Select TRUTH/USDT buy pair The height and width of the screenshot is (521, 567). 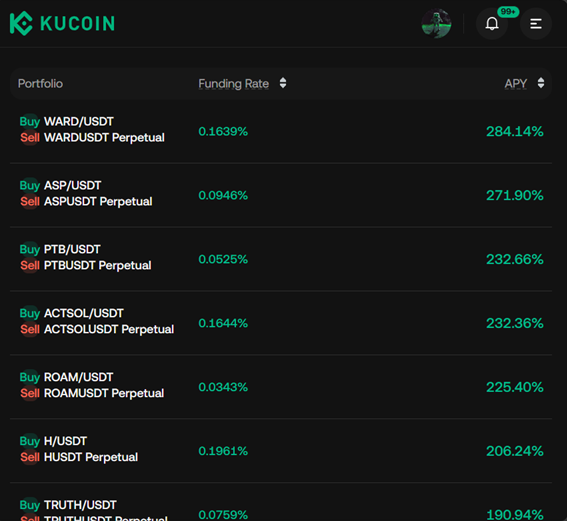[x=80, y=505]
